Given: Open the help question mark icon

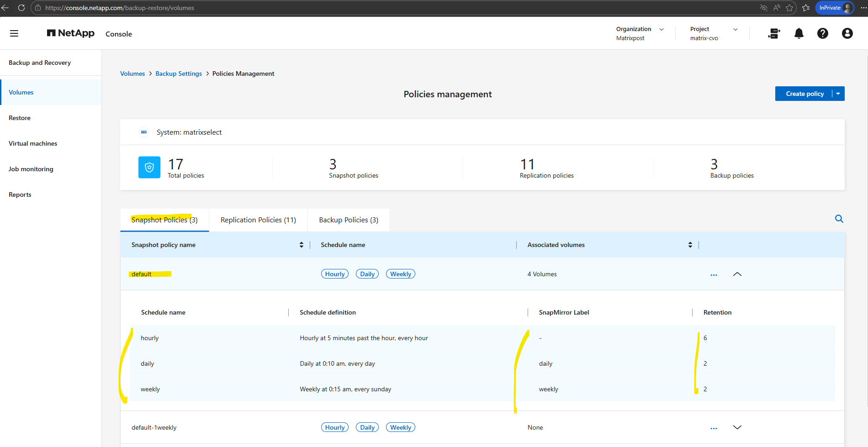Looking at the screenshot, I should 822,33.
